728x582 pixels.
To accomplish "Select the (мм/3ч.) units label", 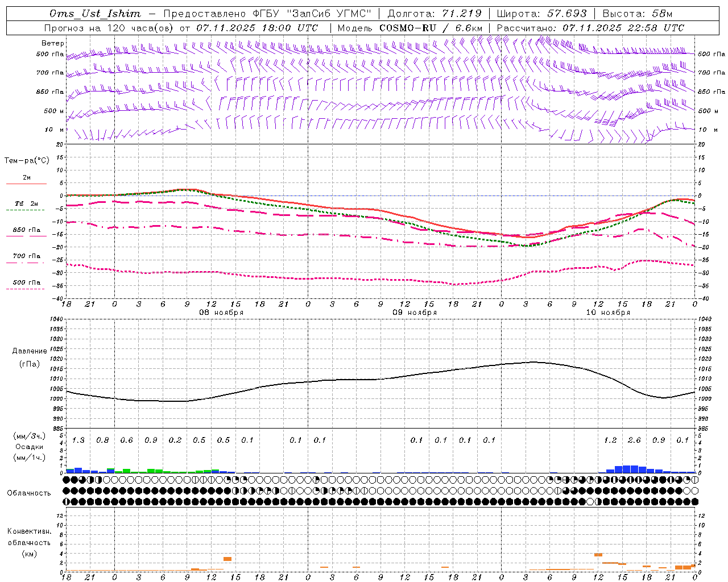I will pyautogui.click(x=30, y=436).
